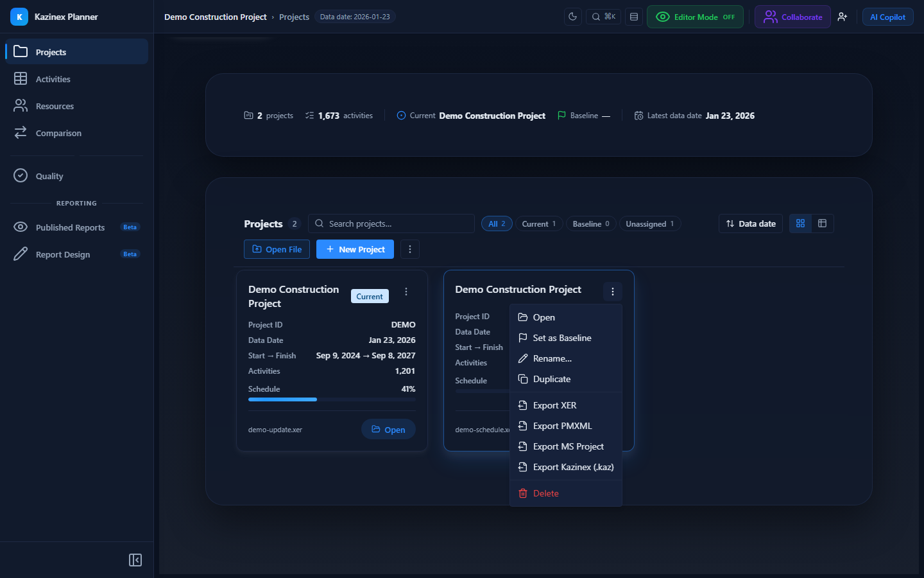This screenshot has height=578, width=924.
Task: Open the Collaborate panel
Action: pyautogui.click(x=792, y=17)
